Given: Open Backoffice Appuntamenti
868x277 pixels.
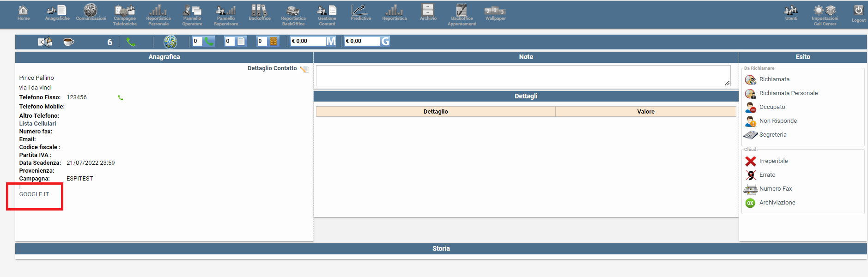Looking at the screenshot, I should 461,15.
